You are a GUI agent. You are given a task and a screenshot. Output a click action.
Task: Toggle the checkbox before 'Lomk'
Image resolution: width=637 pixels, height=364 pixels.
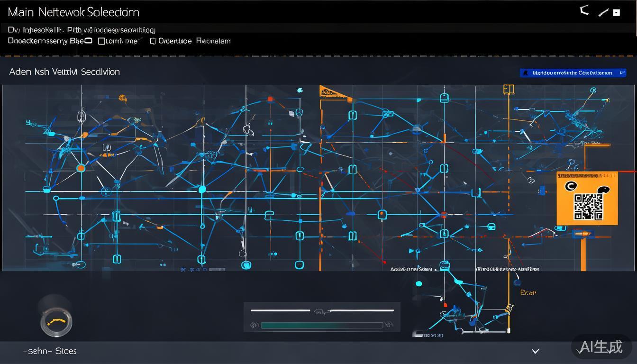coord(101,41)
